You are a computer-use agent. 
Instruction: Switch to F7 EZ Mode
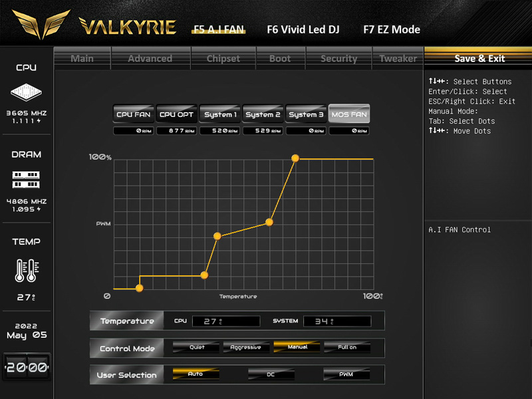tap(392, 29)
